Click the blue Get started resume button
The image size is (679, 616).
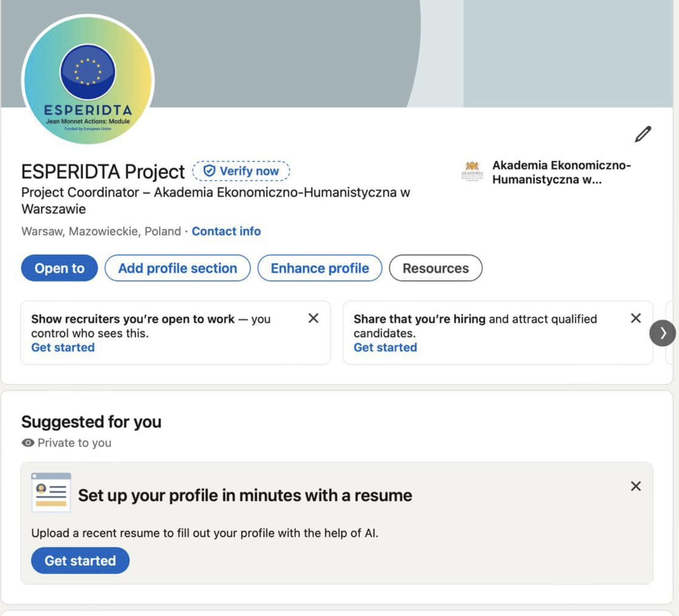click(80, 560)
